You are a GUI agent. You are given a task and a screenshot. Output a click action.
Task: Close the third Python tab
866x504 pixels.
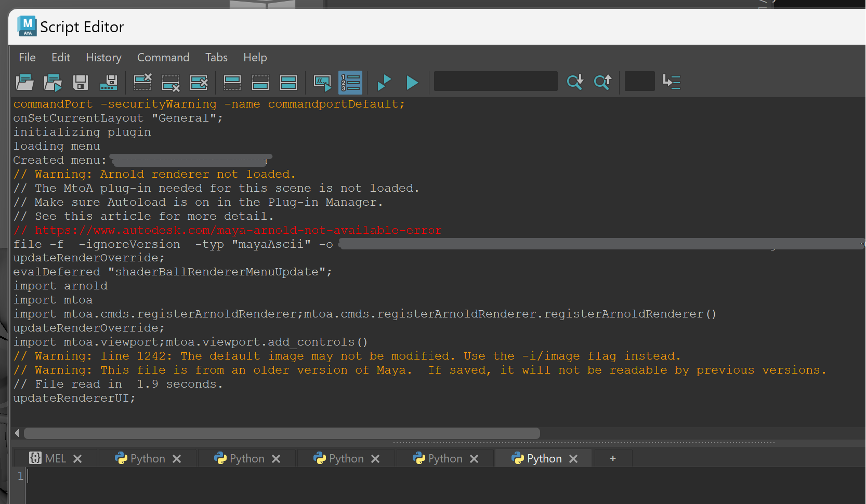(375, 459)
